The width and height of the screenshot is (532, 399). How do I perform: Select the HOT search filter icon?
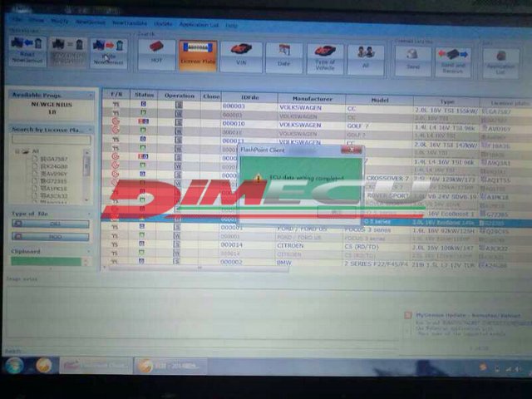click(x=155, y=55)
